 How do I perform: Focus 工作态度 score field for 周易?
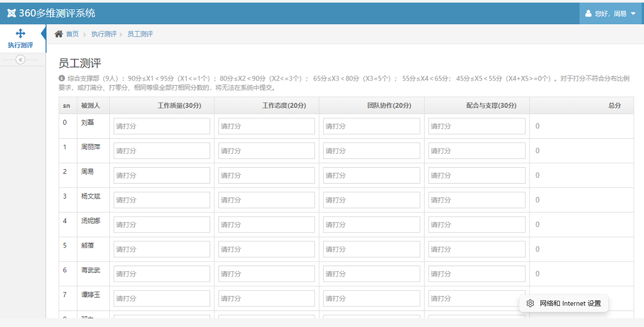tap(266, 175)
